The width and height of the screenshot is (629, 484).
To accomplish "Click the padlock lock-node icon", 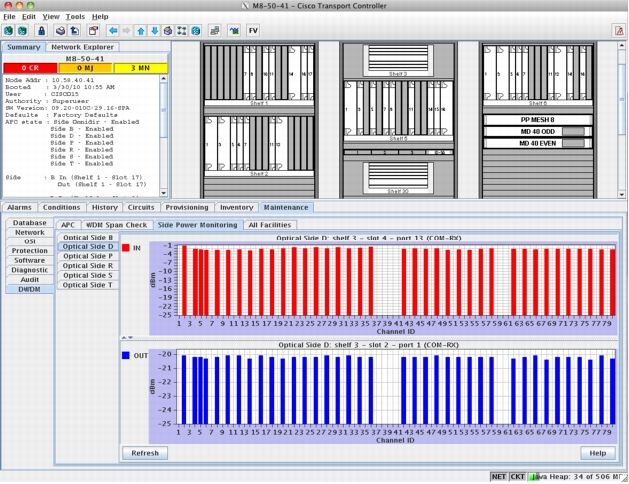I will click(41, 30).
